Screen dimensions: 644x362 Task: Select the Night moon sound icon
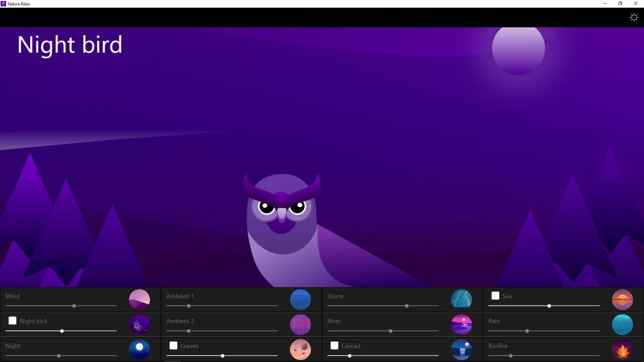click(139, 349)
